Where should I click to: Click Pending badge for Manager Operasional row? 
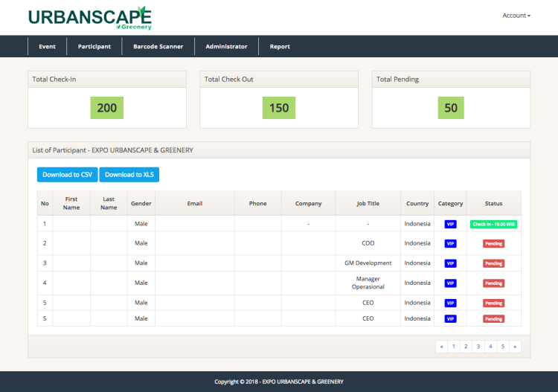493,283
